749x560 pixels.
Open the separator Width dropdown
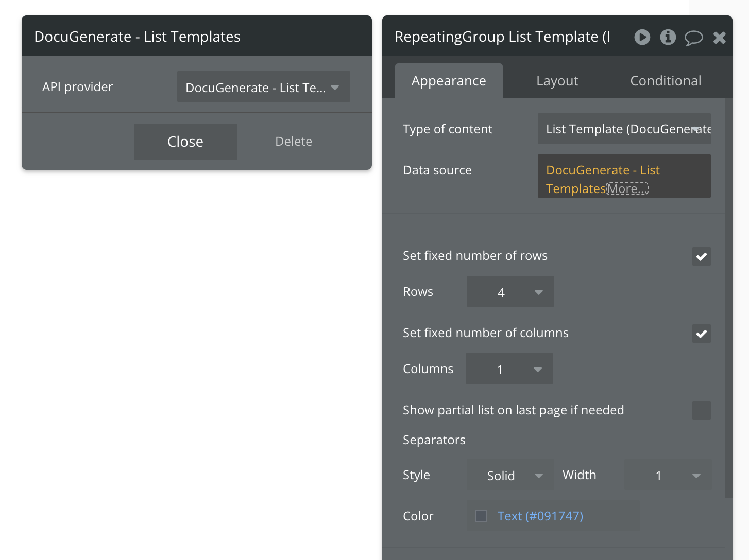click(x=668, y=475)
